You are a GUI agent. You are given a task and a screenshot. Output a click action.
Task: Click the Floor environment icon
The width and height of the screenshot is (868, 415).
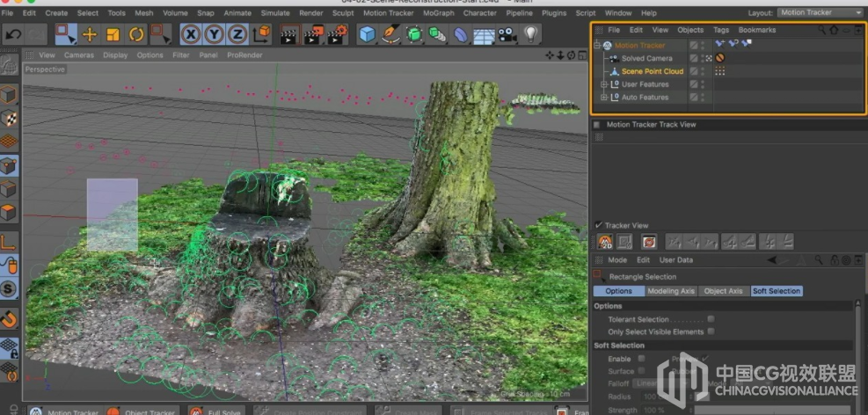pos(484,36)
